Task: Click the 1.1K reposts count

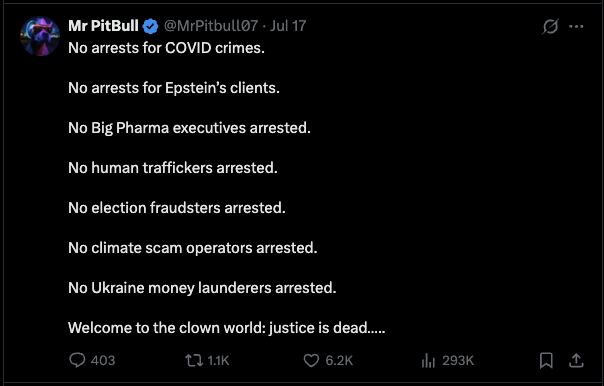Action: tap(218, 361)
